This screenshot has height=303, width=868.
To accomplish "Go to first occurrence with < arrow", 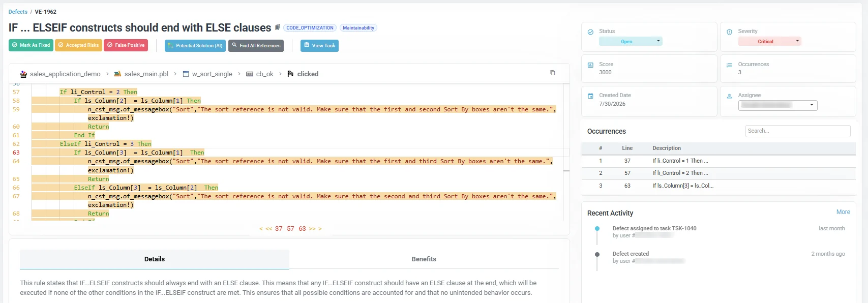I will (261, 229).
